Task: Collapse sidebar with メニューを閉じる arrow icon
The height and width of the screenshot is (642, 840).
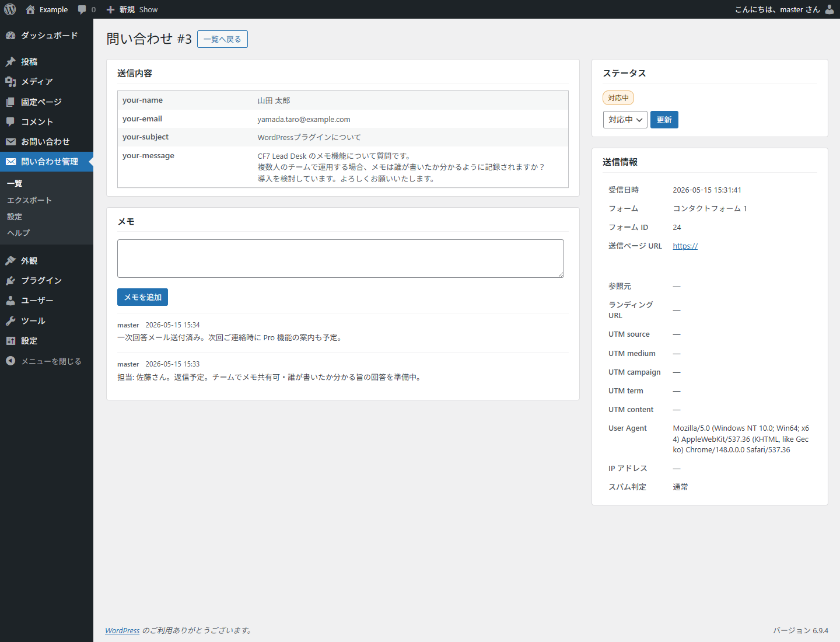Action: pyautogui.click(x=10, y=361)
